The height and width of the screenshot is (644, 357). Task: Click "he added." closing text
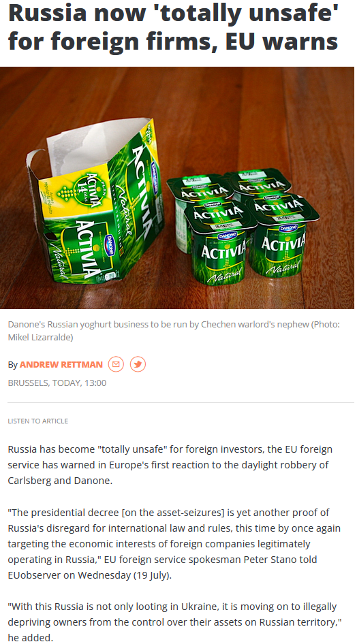point(31,638)
